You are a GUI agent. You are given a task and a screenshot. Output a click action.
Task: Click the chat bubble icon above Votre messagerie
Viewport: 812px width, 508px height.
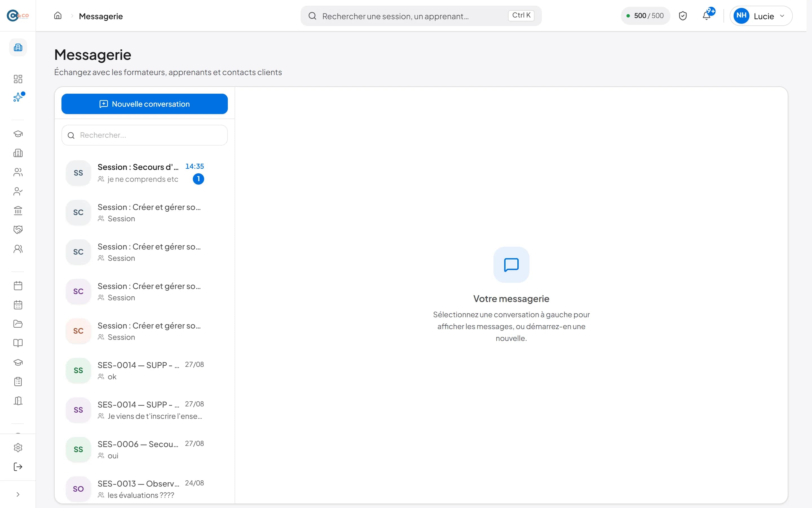(x=511, y=265)
